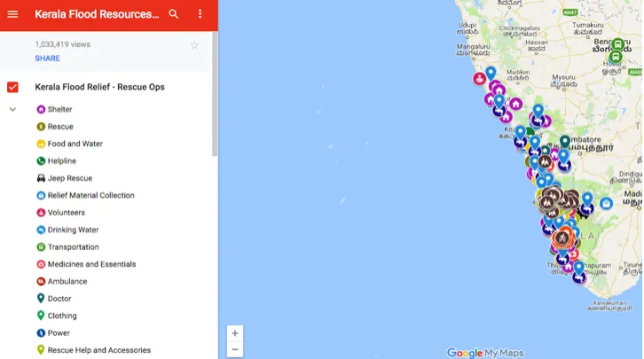Click the SHARE link
Screen dimensions: 644x359
click(x=48, y=59)
